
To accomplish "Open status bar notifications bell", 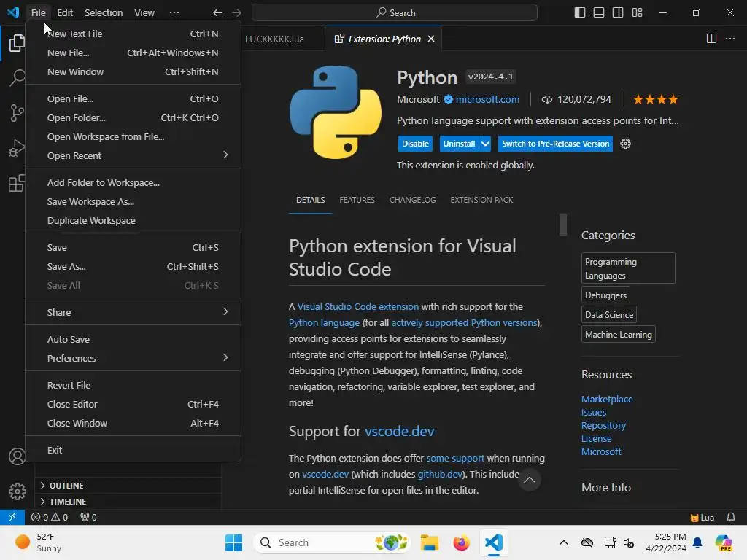I will coord(731,517).
